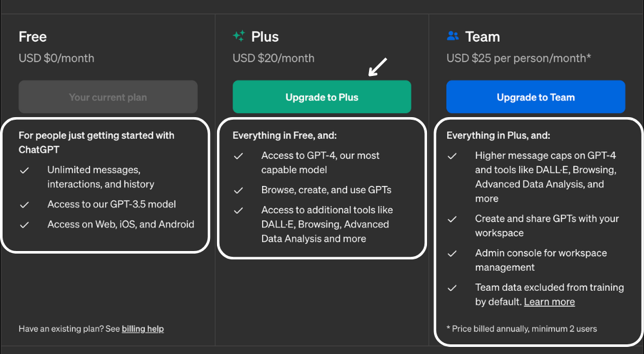The width and height of the screenshot is (644, 354).
Task: Click 'Have an existing plan? See' text
Action: (70, 329)
